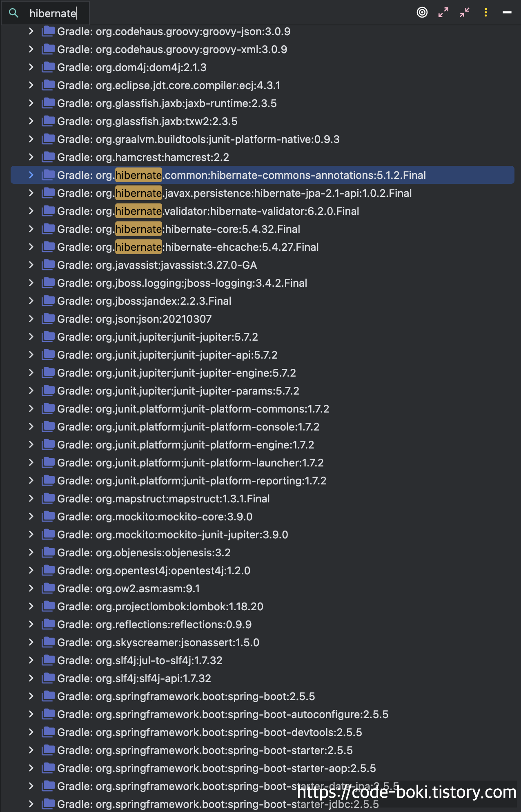Expand the hibernate-commons-annotations node
521x812 pixels.
[x=31, y=175]
